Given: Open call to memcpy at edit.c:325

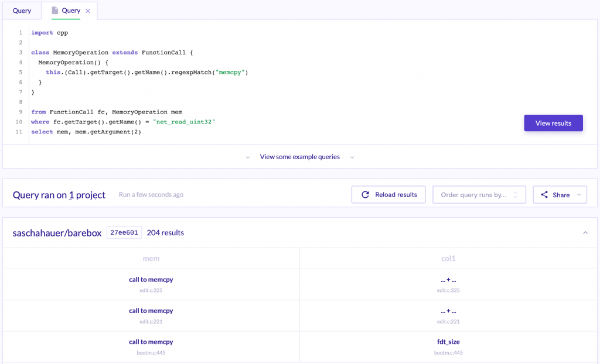Looking at the screenshot, I should pyautogui.click(x=151, y=280).
